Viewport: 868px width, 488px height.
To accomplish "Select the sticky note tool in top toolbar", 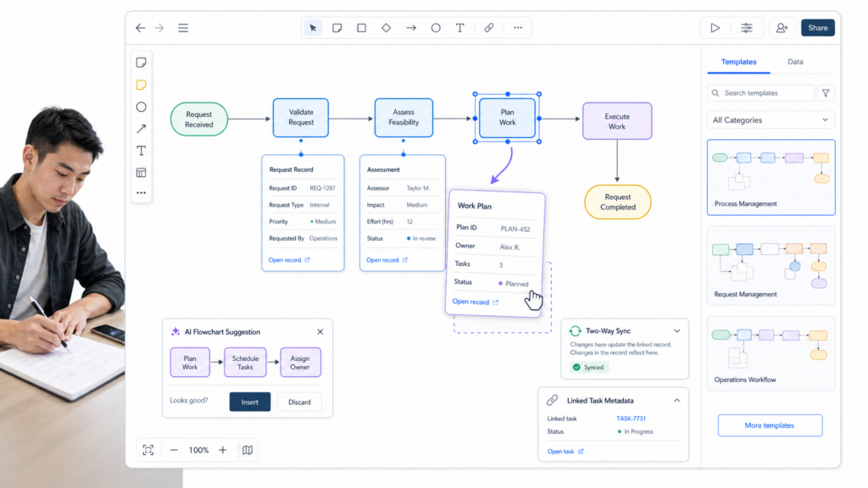I will (x=337, y=28).
